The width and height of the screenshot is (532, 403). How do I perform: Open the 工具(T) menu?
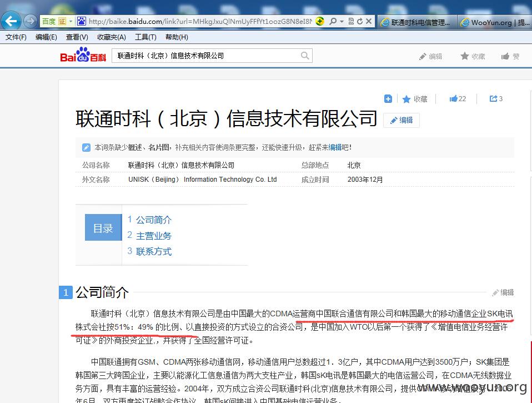tap(145, 37)
